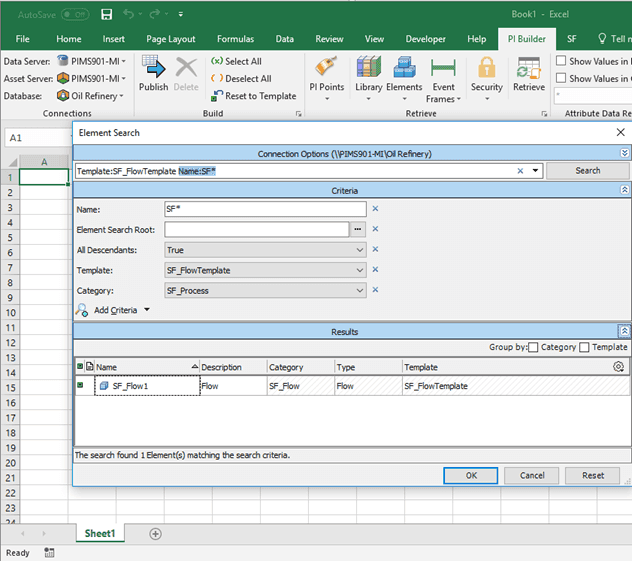The width and height of the screenshot is (632, 561).
Task: Remove the Name criteria
Action: tap(375, 209)
